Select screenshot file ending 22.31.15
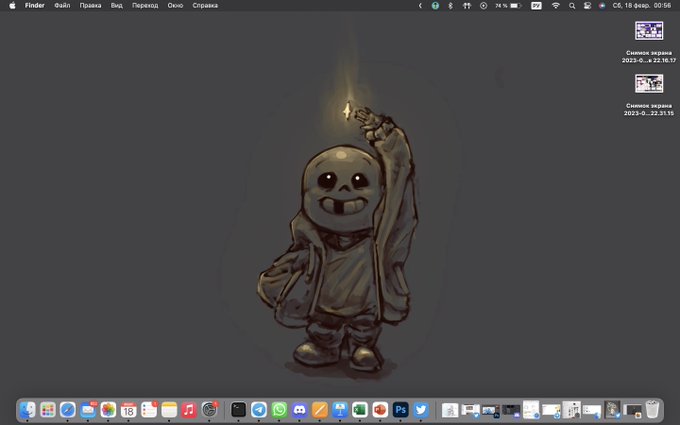Image resolution: width=680 pixels, height=425 pixels. (x=649, y=95)
